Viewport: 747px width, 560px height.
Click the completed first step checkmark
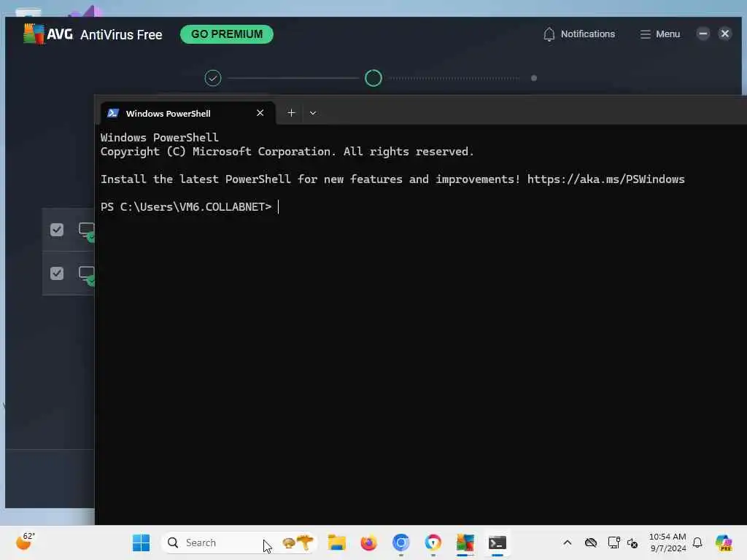point(213,78)
